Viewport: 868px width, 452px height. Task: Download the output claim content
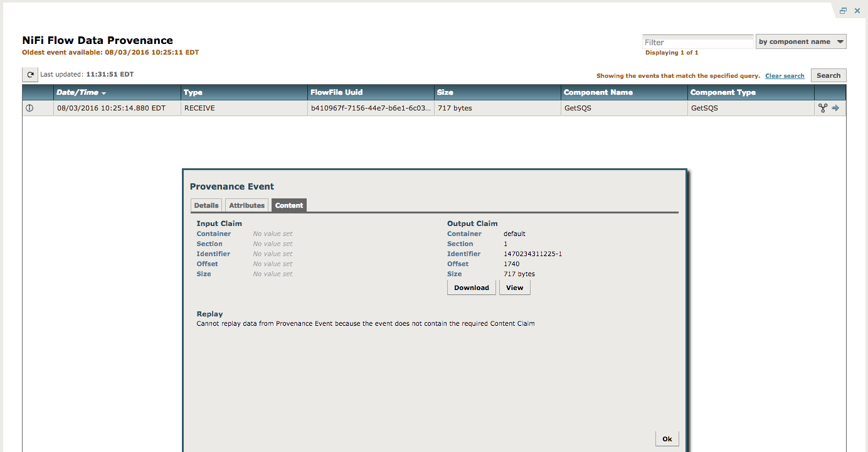471,287
